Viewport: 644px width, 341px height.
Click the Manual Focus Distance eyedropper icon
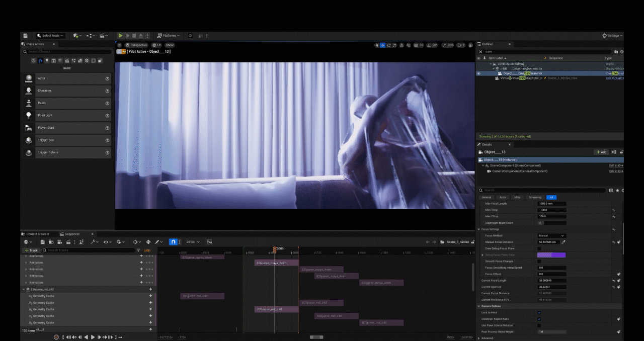tap(563, 242)
